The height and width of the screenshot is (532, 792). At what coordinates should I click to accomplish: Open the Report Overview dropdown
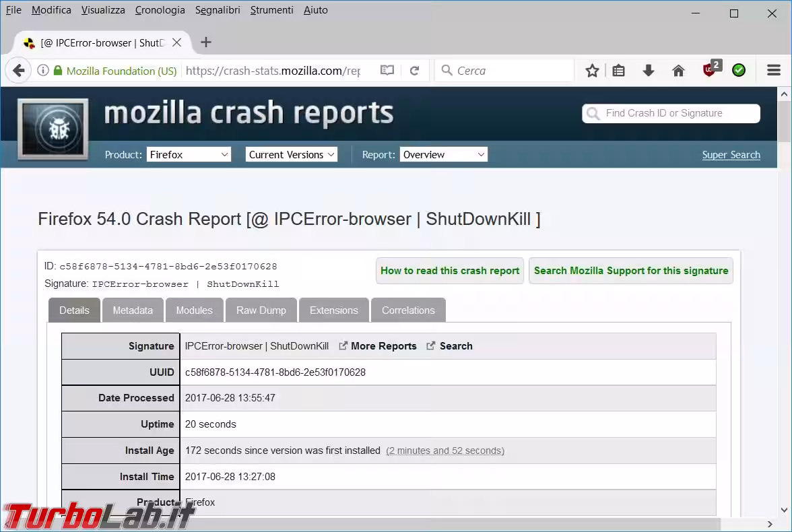[442, 154]
